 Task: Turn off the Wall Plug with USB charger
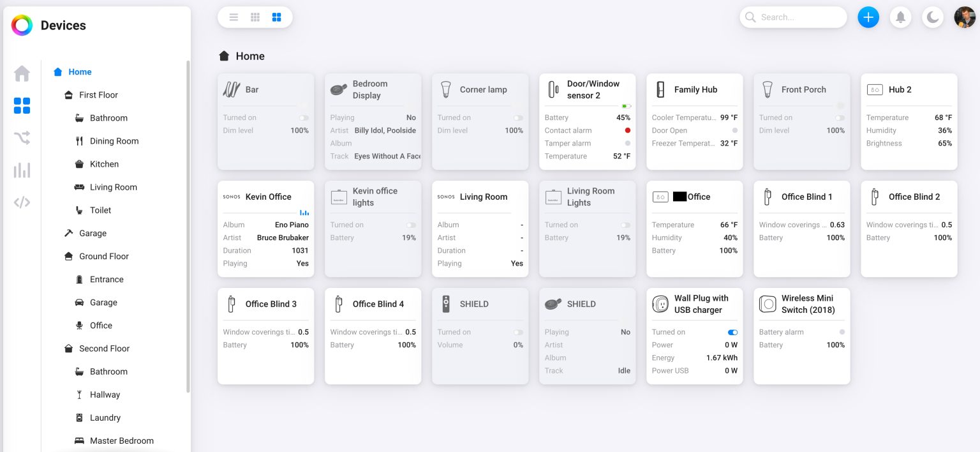[x=732, y=332]
